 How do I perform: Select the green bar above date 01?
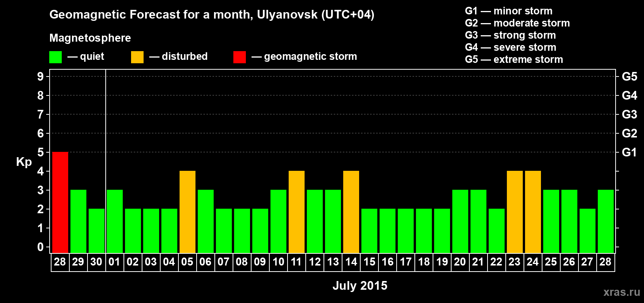tap(115, 221)
